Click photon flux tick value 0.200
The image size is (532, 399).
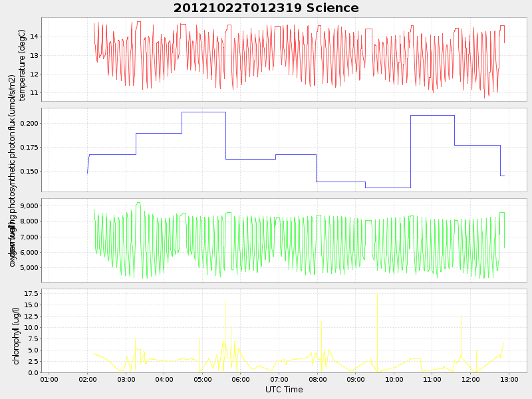(29, 124)
